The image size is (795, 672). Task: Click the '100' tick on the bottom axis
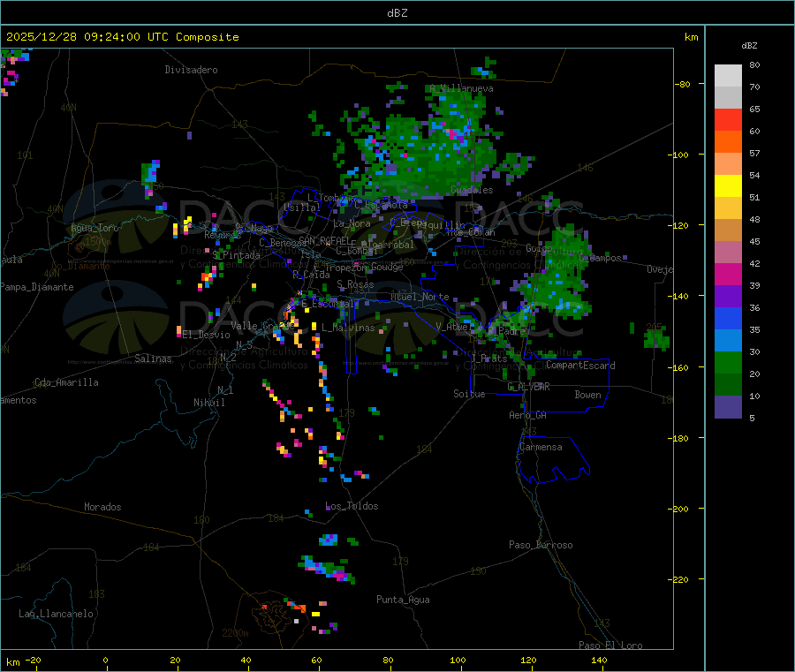(458, 661)
